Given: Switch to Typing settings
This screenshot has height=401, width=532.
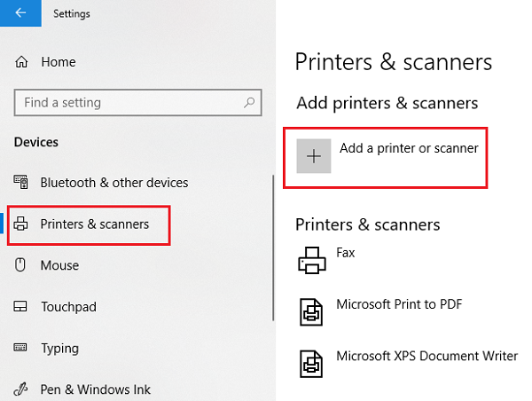Looking at the screenshot, I should coord(59,349).
